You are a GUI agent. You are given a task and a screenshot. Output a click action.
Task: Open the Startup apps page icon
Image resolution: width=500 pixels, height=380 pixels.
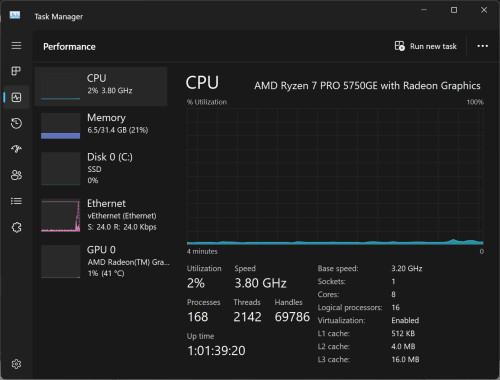[16, 149]
